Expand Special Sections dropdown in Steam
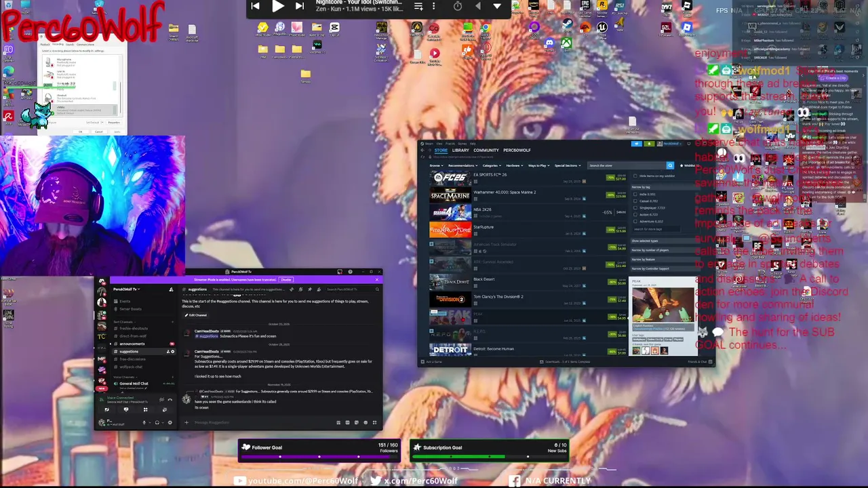 click(568, 165)
